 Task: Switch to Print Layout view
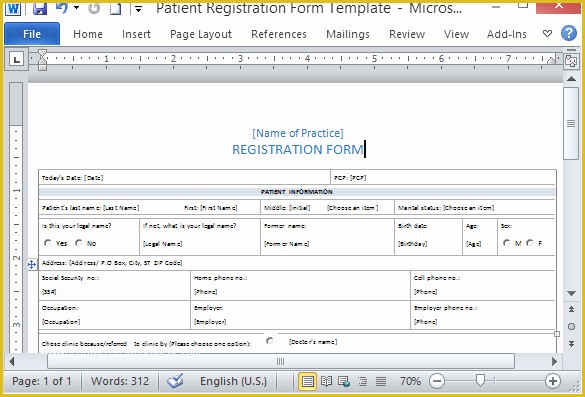[307, 381]
